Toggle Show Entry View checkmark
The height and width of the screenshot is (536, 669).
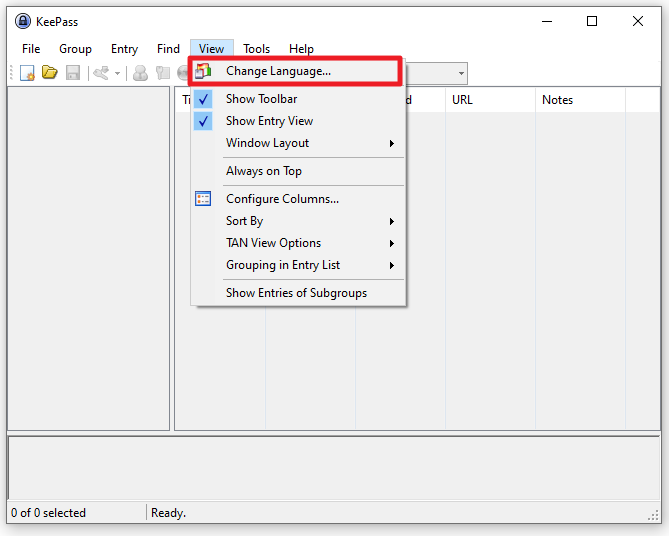coord(203,121)
